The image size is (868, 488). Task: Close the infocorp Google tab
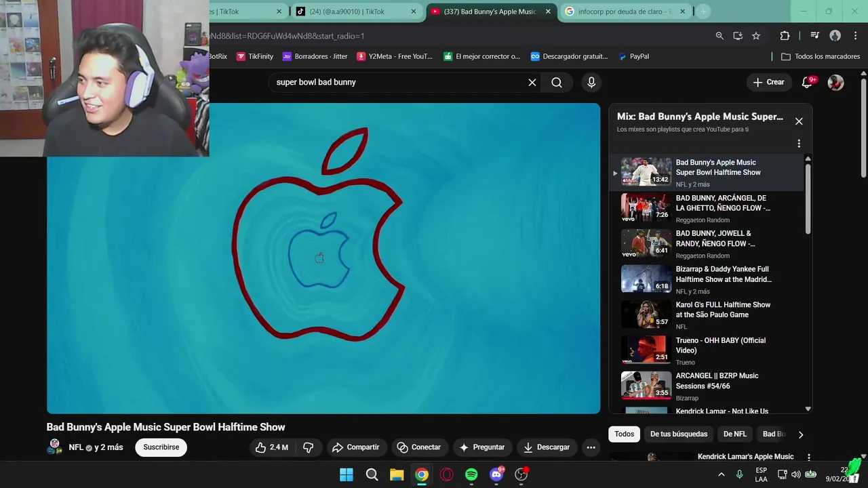(683, 12)
